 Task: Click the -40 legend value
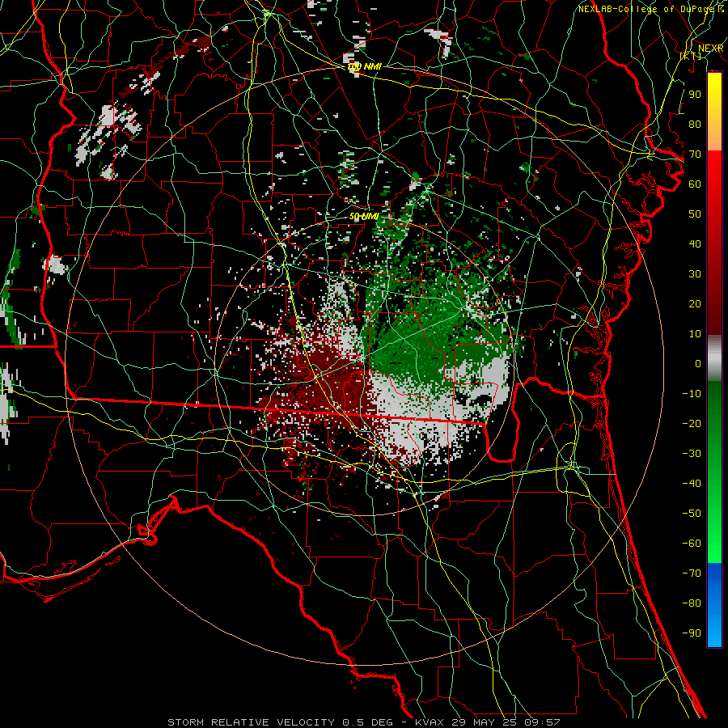pyautogui.click(x=692, y=484)
